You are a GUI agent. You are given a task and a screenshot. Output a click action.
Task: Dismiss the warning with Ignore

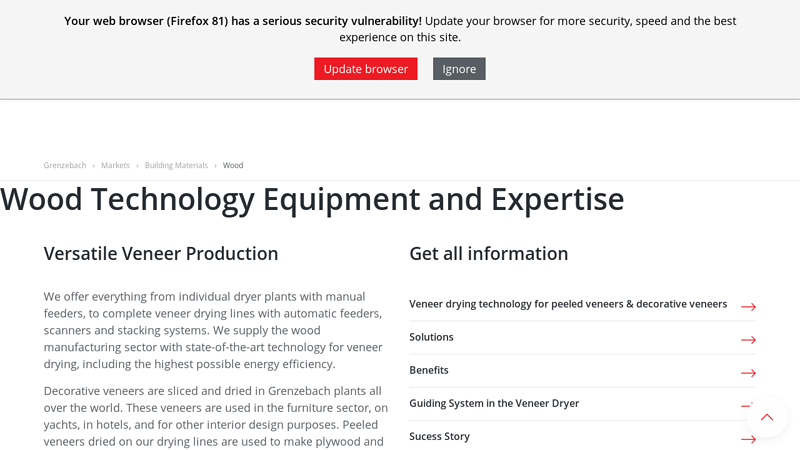point(459,69)
